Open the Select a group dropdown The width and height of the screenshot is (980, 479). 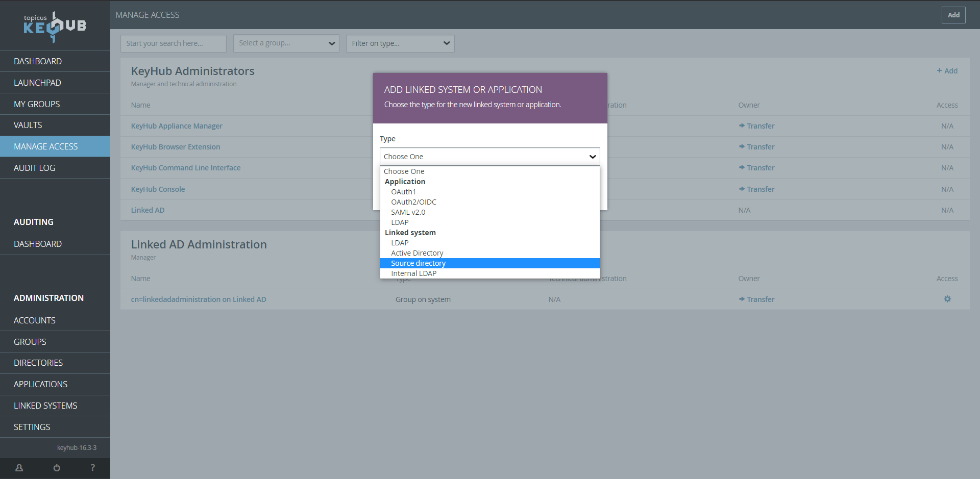[x=286, y=43]
